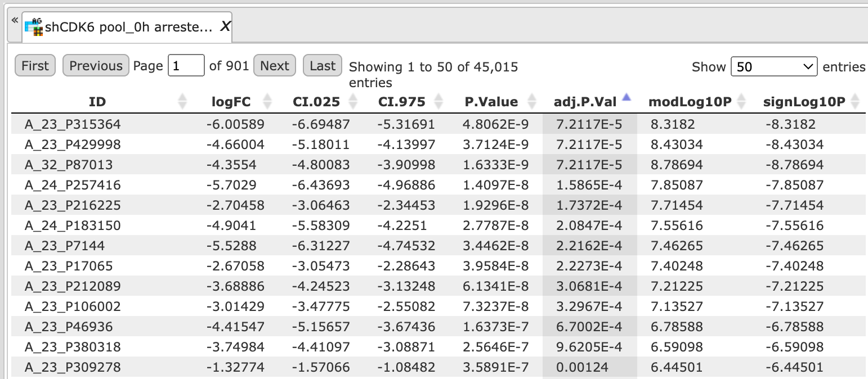Click CI.975 value -4.2251
This screenshot has width=868, height=379.
click(402, 225)
